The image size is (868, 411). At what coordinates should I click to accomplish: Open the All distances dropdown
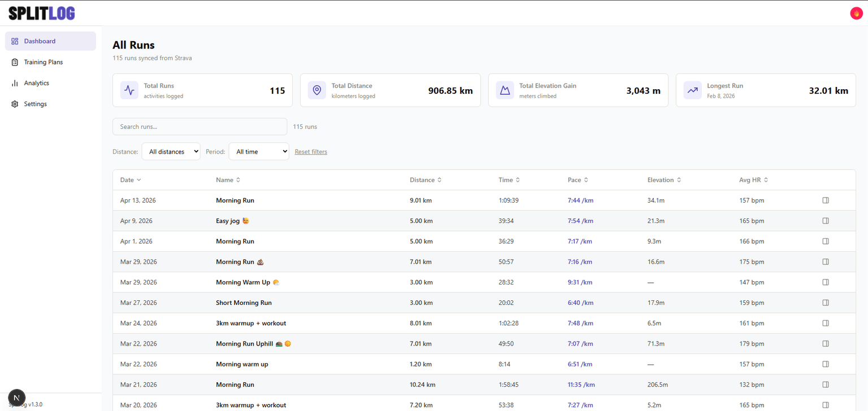(171, 151)
